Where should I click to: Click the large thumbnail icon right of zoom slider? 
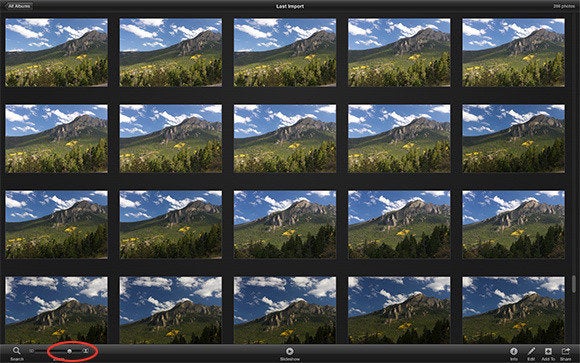point(85,351)
